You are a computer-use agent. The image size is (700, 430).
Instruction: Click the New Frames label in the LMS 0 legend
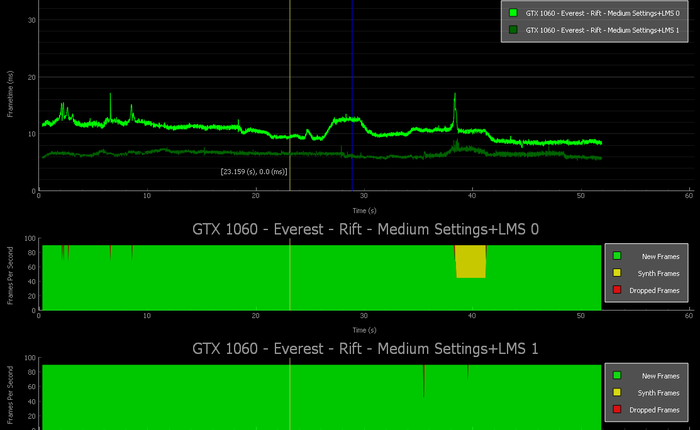click(660, 256)
